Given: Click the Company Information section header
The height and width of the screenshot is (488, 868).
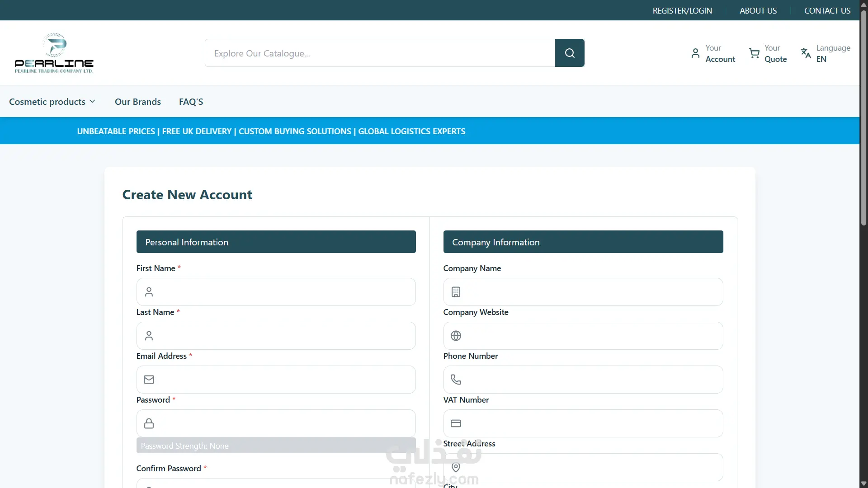Looking at the screenshot, I should tap(583, 242).
